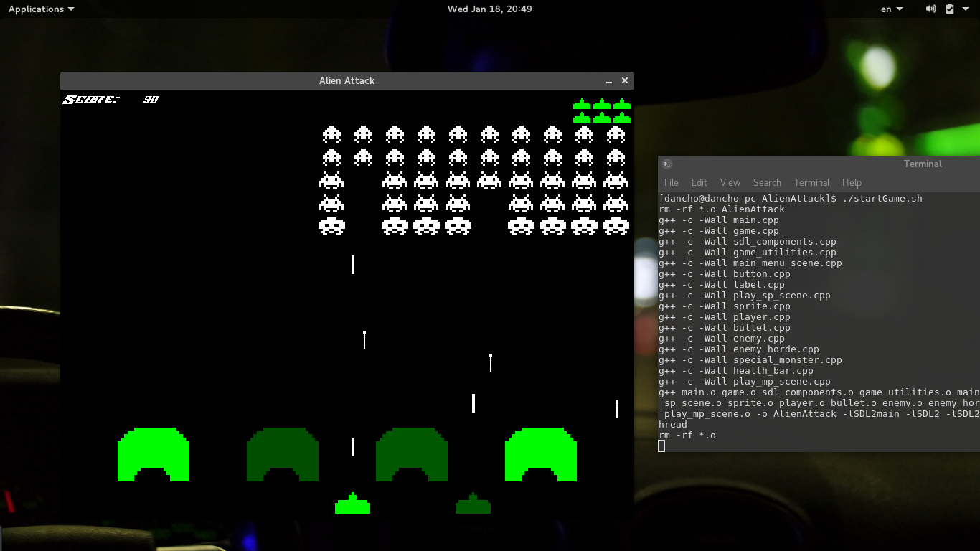Screen dimensions: 980x551
Task: Click the 'Score:' label in the game
Action: click(91, 100)
